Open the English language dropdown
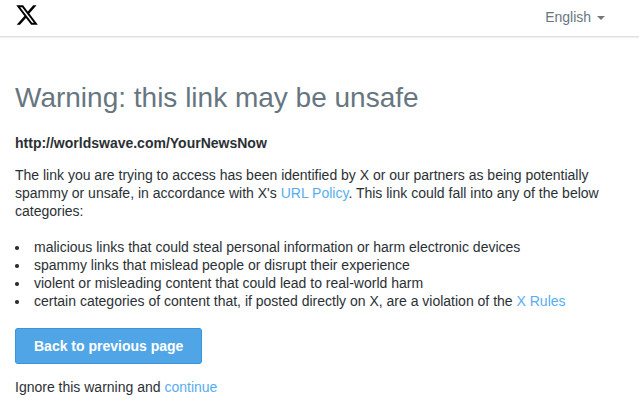Screen dimensions: 639x414 point(575,18)
